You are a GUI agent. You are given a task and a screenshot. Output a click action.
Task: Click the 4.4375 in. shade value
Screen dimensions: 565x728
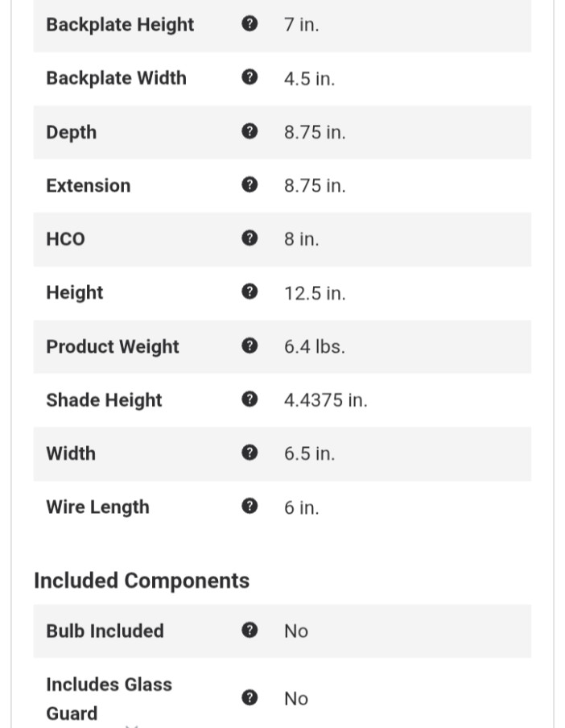(x=325, y=400)
